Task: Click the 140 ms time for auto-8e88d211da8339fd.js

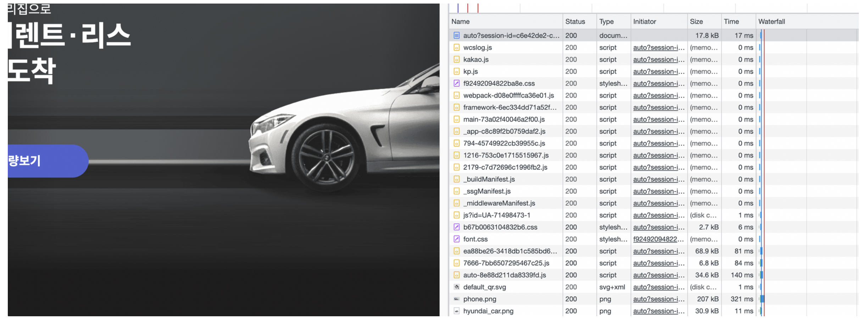Action: [742, 275]
